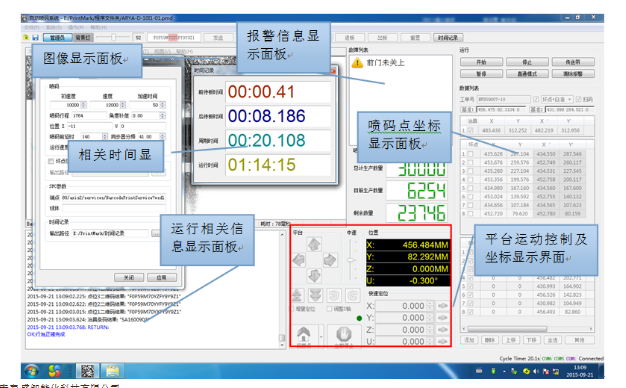Toggle the checkbox left of the speed slider panel

point(329,309)
